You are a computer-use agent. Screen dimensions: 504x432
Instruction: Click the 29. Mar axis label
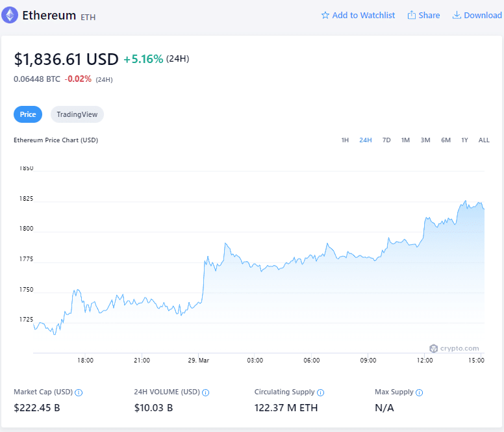199,361
